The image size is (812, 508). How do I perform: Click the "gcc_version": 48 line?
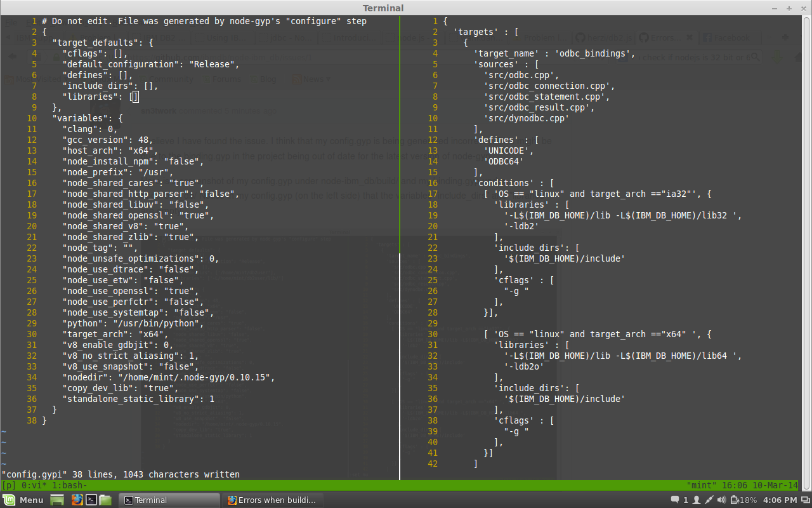108,140
